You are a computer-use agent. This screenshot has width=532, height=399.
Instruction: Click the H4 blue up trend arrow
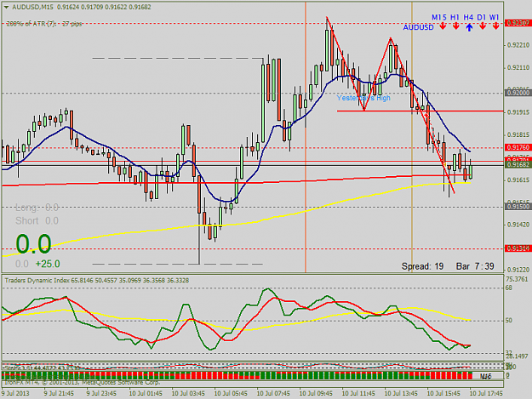tap(469, 27)
